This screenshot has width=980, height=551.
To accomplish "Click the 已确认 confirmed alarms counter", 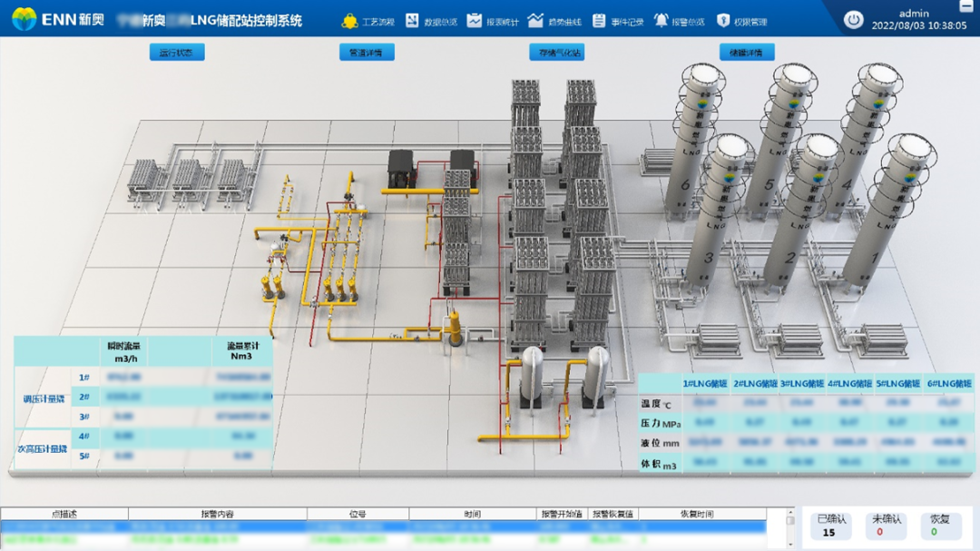I will (831, 526).
